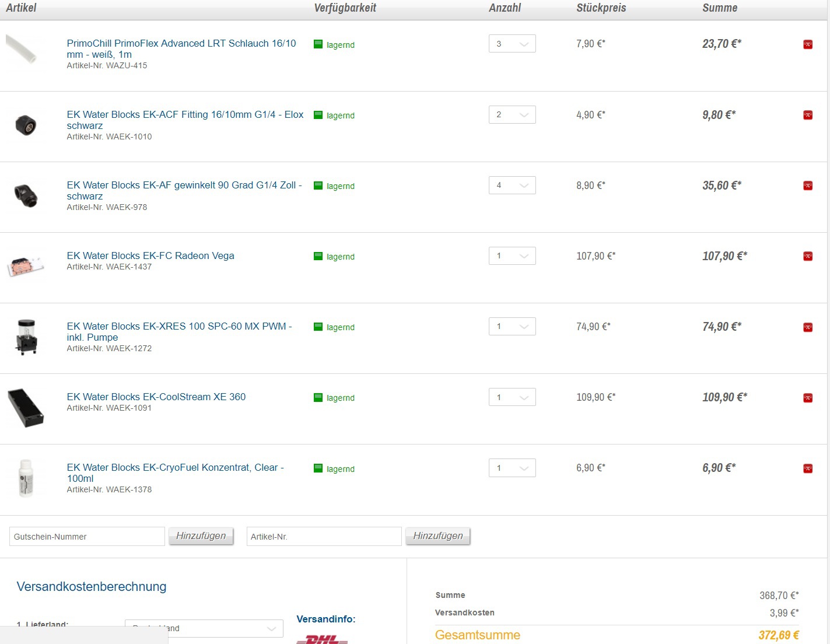Screen dimensions: 830x644
Task: Open EK-FC Radeon Vega product page
Action: click(x=150, y=256)
